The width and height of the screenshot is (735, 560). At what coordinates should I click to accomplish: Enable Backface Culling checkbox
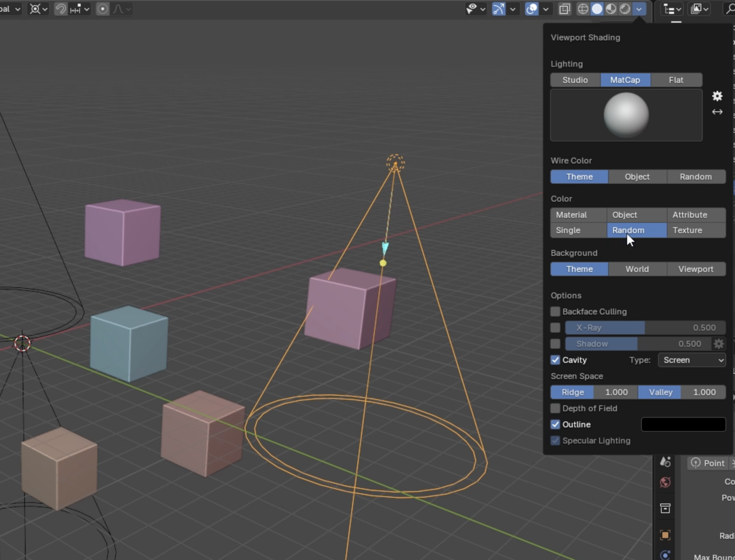click(x=555, y=312)
